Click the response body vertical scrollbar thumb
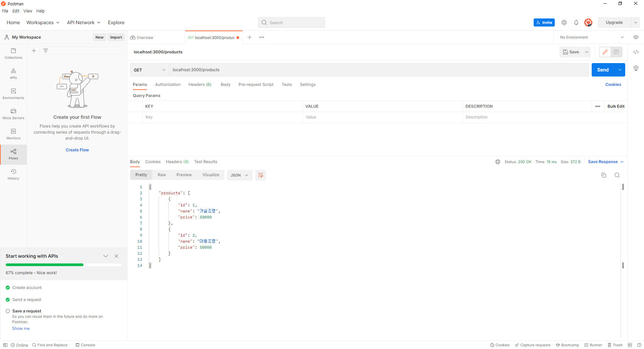The image size is (644, 349). tap(623, 187)
